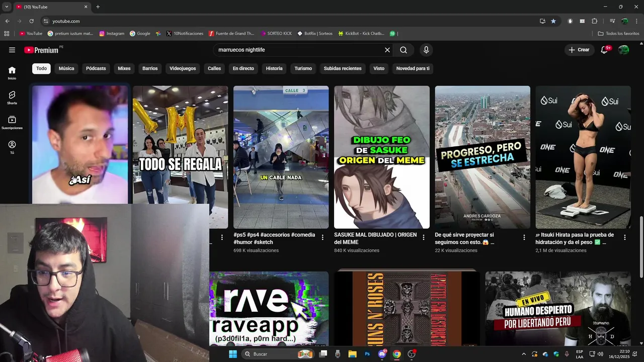Select the Subidas recientes filter chip
644x362 pixels.
pyautogui.click(x=343, y=68)
